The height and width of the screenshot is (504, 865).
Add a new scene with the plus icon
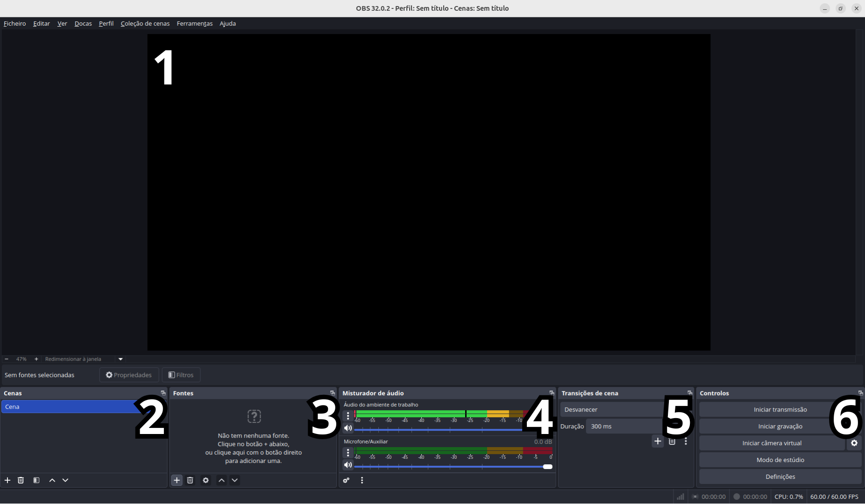tap(7, 480)
